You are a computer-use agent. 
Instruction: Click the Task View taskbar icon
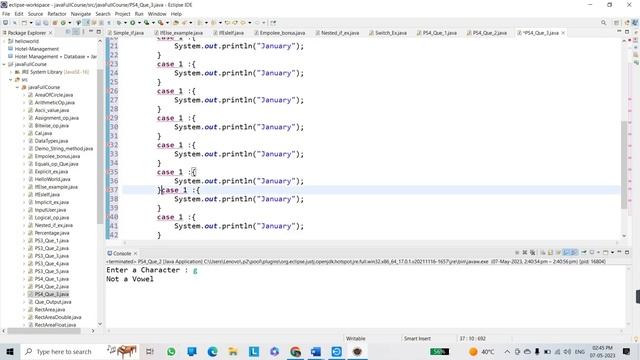click(149, 351)
